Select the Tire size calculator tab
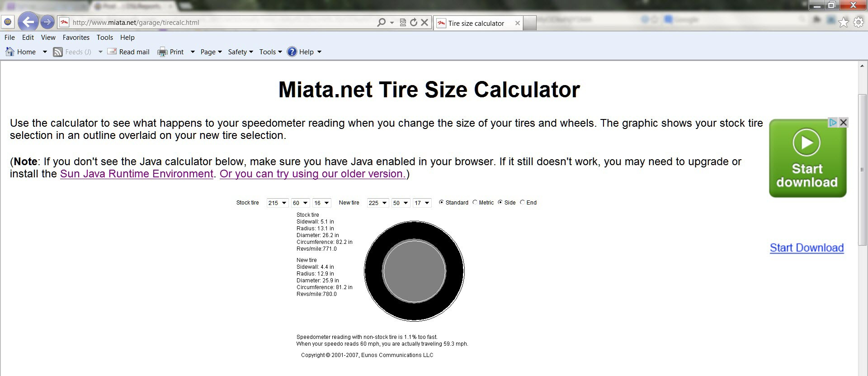The image size is (868, 376). 478,23
